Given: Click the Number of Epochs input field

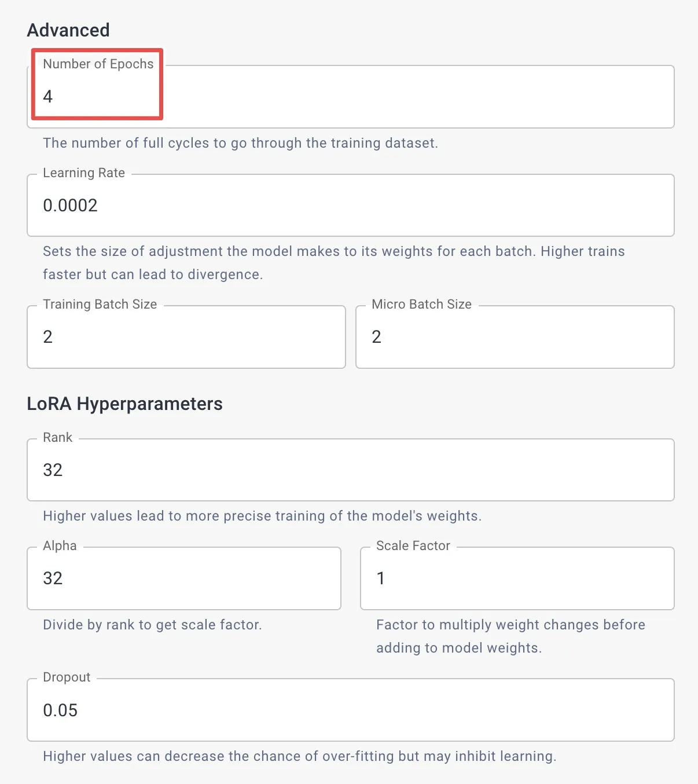Looking at the screenshot, I should click(x=351, y=97).
